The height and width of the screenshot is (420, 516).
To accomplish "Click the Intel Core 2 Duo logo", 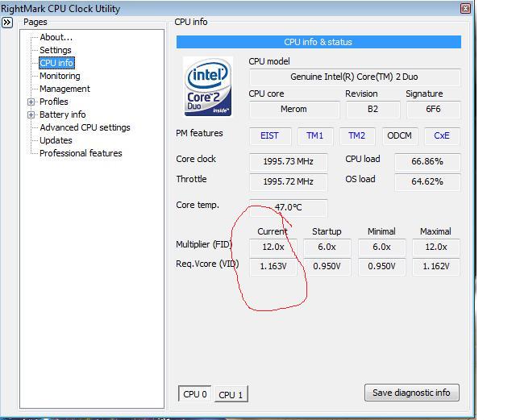I will [208, 86].
